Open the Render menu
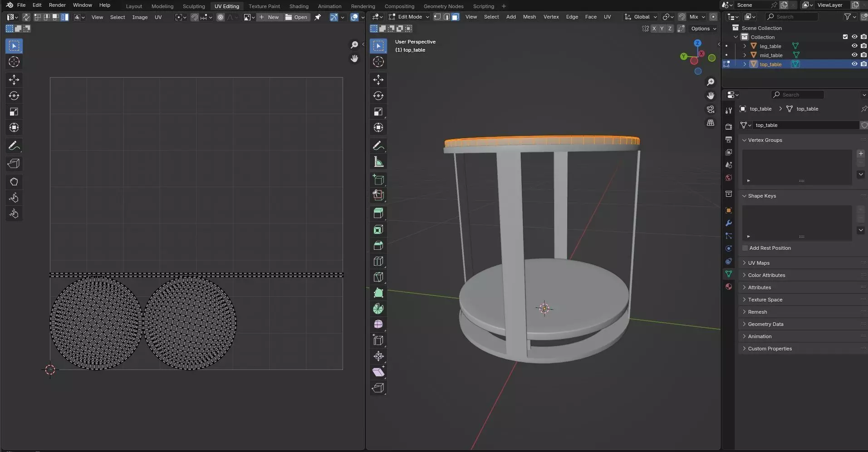The width and height of the screenshot is (868, 452). coord(57,5)
